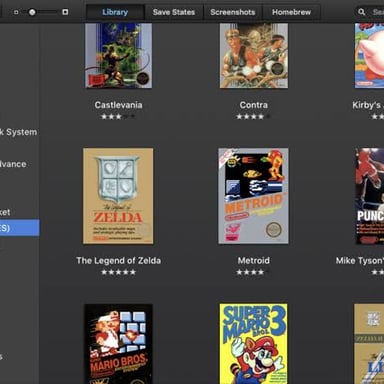Click the large grid size icon
The image size is (384, 384).
65,12
